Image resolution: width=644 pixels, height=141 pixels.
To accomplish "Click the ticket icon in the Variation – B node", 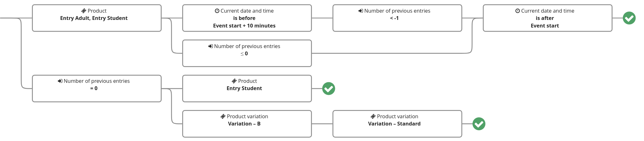I will pos(223,117).
